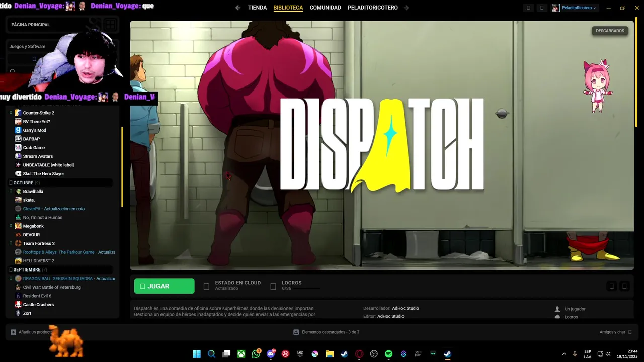Screen dimensions: 644x362
Task: Click the Team Fortress 2 icon
Action: point(18,243)
